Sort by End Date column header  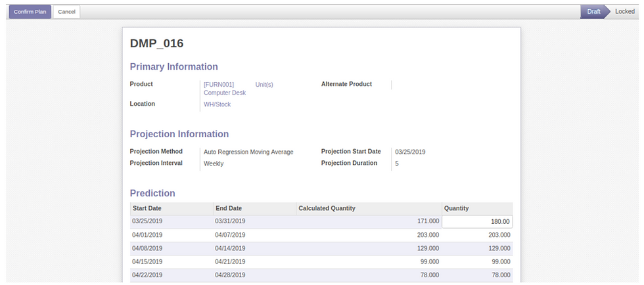point(255,209)
